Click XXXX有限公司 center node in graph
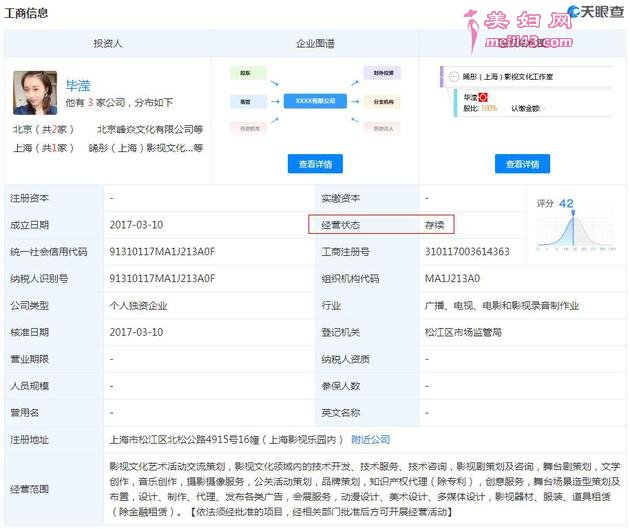630x529 pixels. tap(315, 101)
